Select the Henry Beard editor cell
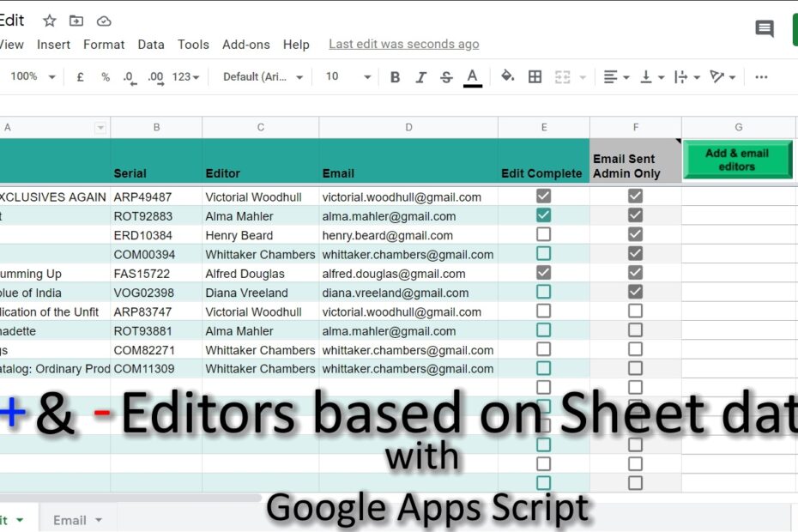The image size is (798, 532). pos(261,235)
